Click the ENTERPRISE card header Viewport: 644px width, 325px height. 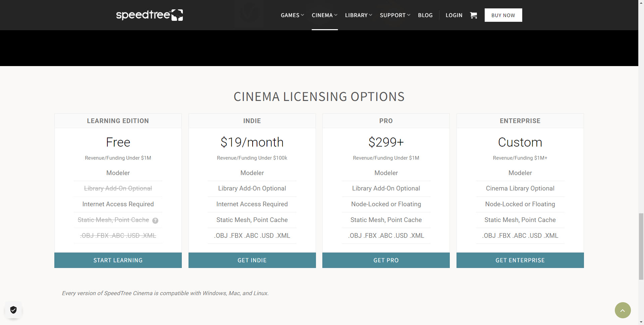click(x=520, y=121)
